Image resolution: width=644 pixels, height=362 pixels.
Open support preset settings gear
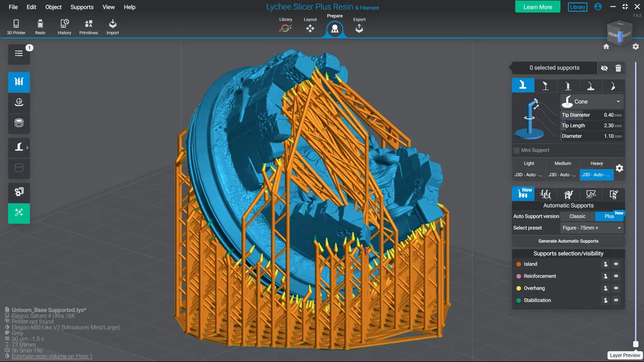pos(619,168)
